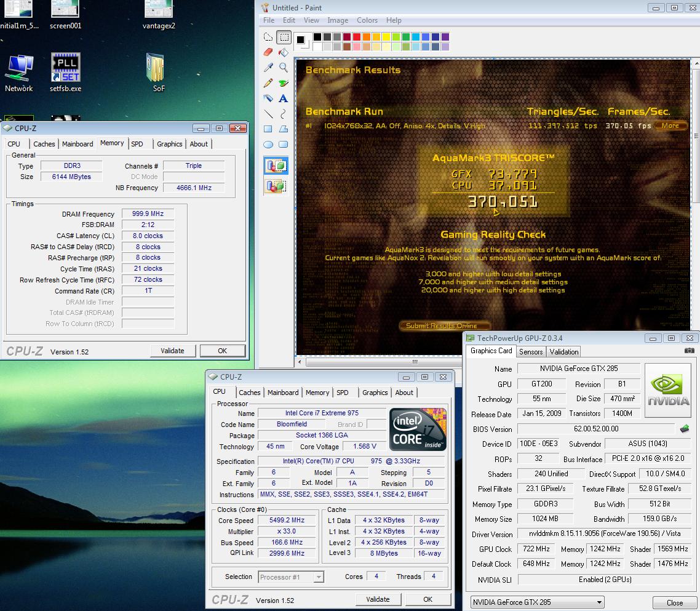The width and height of the screenshot is (700, 611).
Task: Click OK in the upper CPU-Z window
Action: tap(222, 351)
